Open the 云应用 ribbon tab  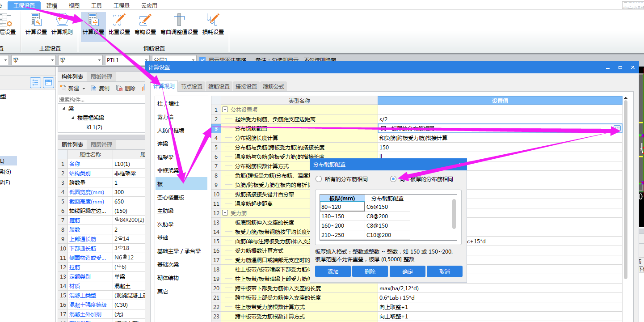[x=149, y=5]
